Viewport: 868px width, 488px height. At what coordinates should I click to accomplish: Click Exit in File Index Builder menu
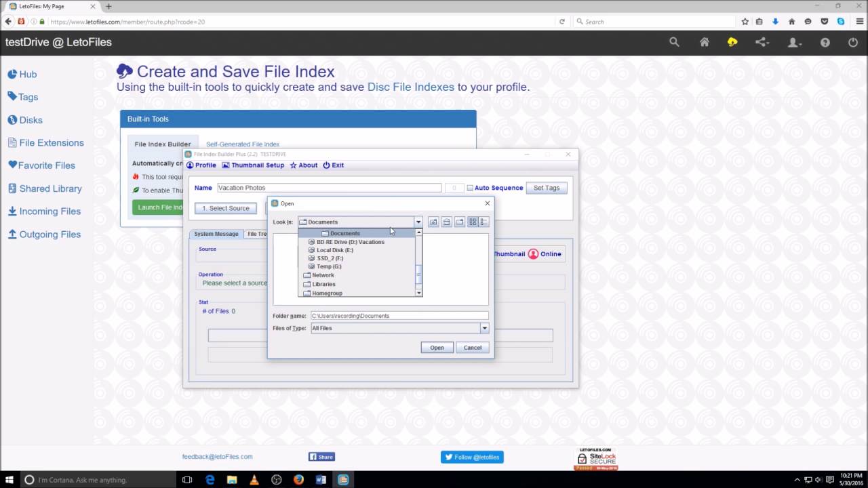point(333,165)
